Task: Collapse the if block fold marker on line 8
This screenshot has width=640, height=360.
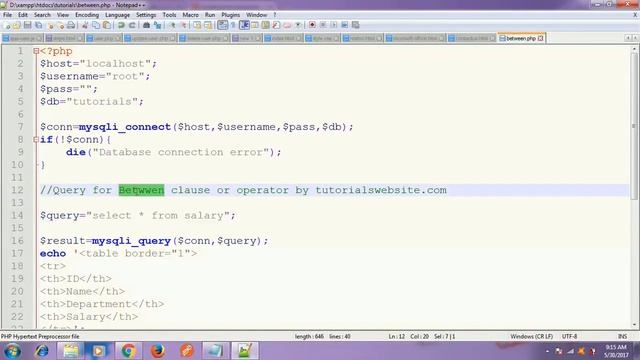Action: tap(36, 140)
